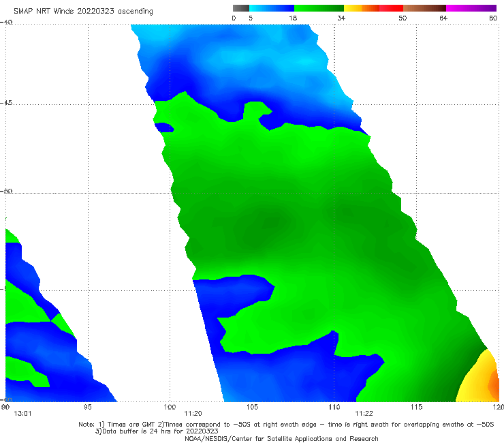Click the longitude axis label "105"
The width and height of the screenshot is (504, 443).
pyautogui.click(x=252, y=408)
